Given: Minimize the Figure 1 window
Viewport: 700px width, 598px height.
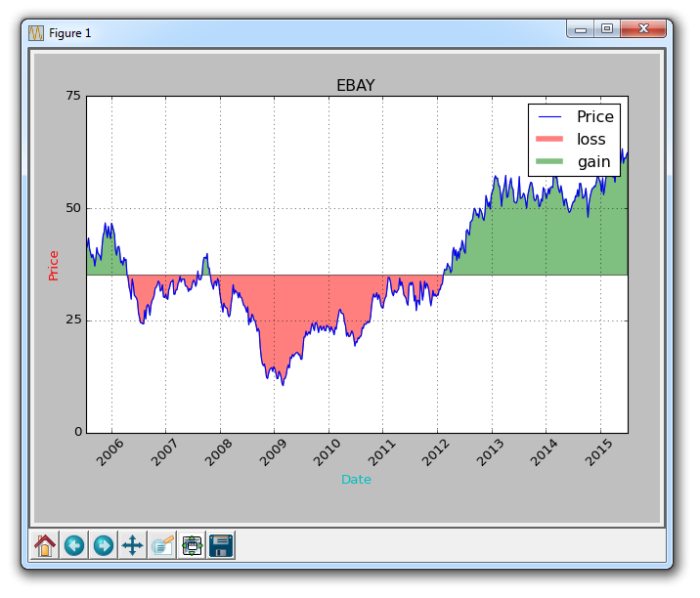Looking at the screenshot, I should coord(581,29).
